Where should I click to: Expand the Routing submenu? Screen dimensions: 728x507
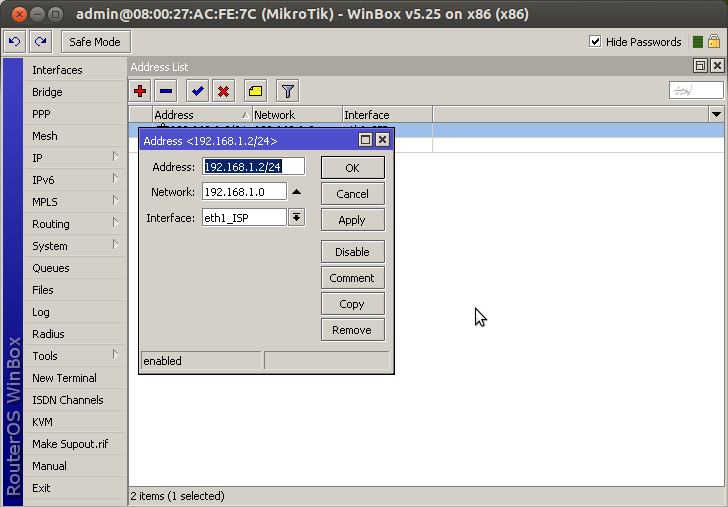(74, 224)
